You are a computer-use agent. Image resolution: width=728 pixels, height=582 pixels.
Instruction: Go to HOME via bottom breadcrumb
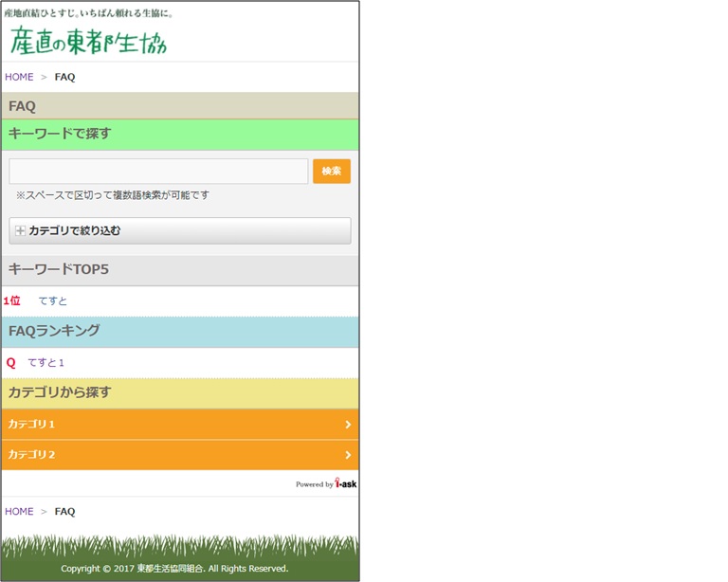(x=19, y=512)
